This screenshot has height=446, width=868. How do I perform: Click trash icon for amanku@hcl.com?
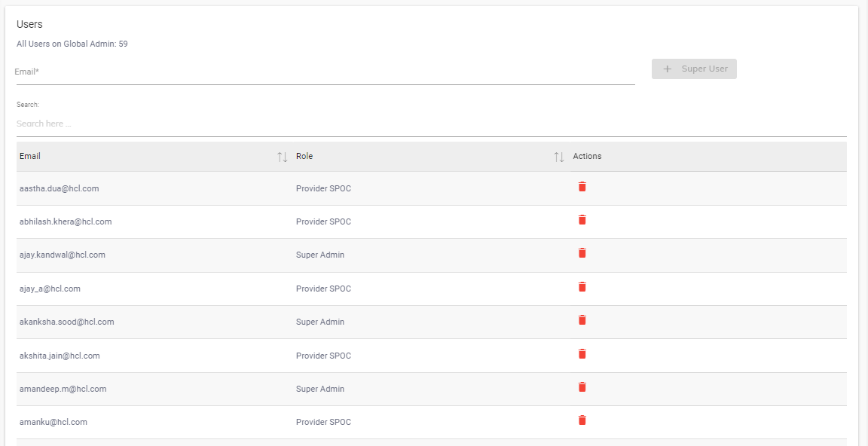582,420
